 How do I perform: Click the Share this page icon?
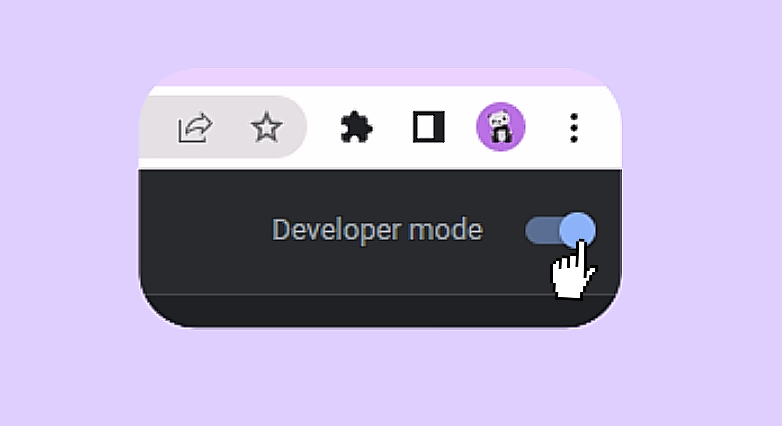click(x=195, y=128)
